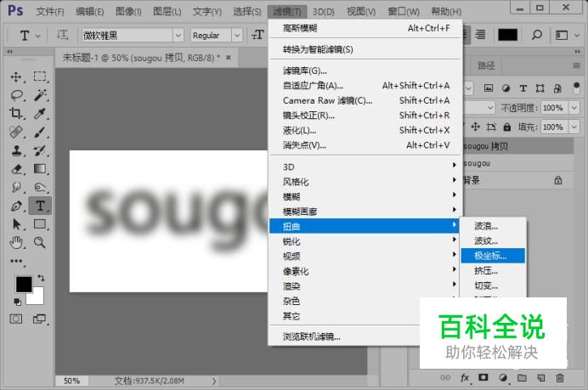Open the edit toolbar ellipsis

[x=16, y=261]
